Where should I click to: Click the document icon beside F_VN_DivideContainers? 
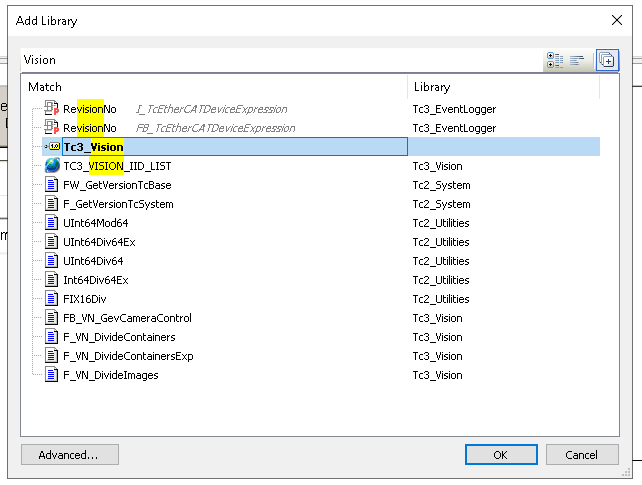[51, 337]
